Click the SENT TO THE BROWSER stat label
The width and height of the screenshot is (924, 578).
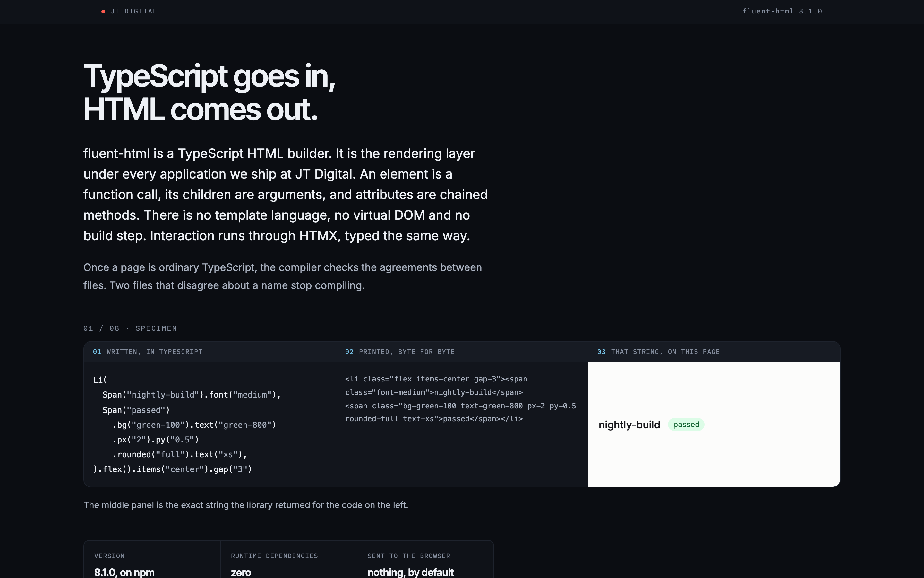[x=408, y=556]
